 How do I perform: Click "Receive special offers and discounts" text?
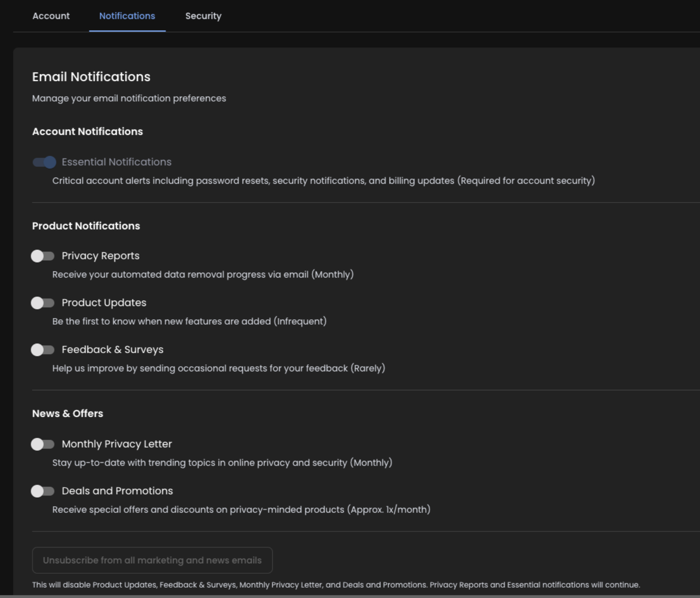[x=241, y=510]
